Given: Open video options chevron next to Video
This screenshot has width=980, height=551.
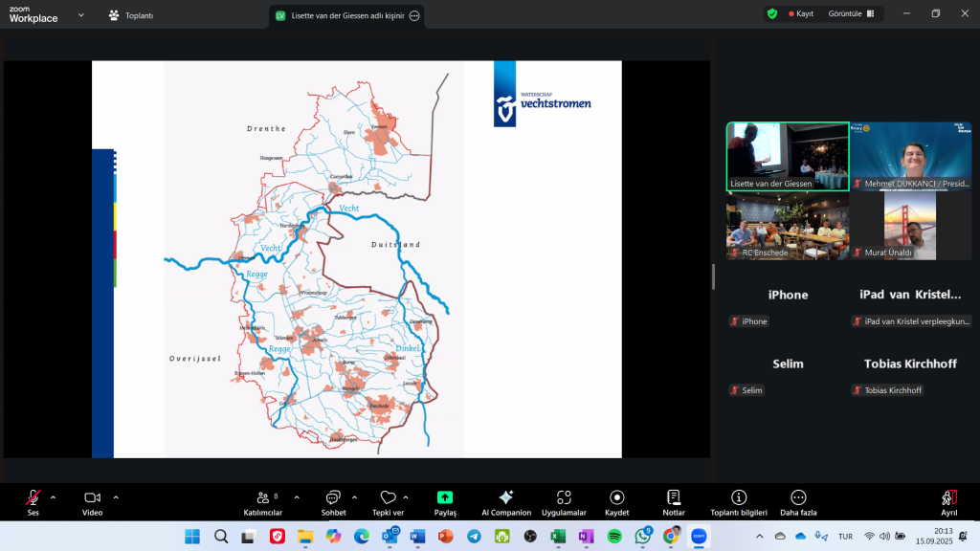Looking at the screenshot, I should (116, 497).
